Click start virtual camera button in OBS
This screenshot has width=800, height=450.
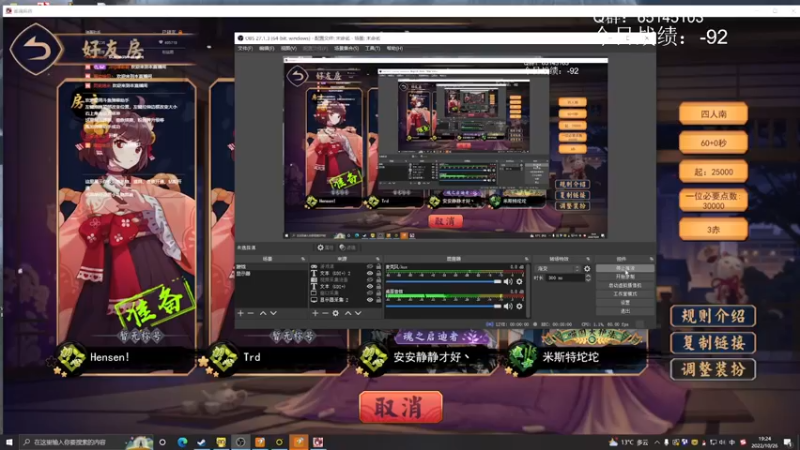[625, 285]
